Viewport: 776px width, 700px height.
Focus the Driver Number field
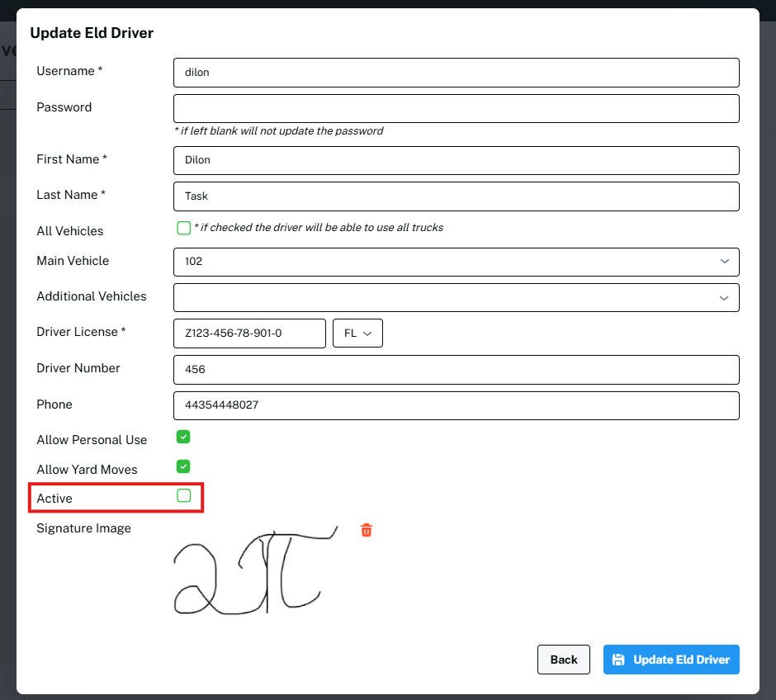[456, 370]
